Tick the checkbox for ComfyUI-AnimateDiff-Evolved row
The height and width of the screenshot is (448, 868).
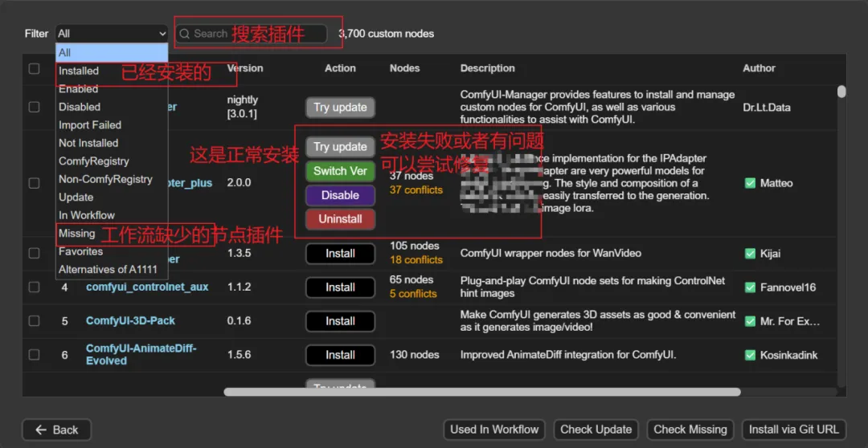point(35,355)
